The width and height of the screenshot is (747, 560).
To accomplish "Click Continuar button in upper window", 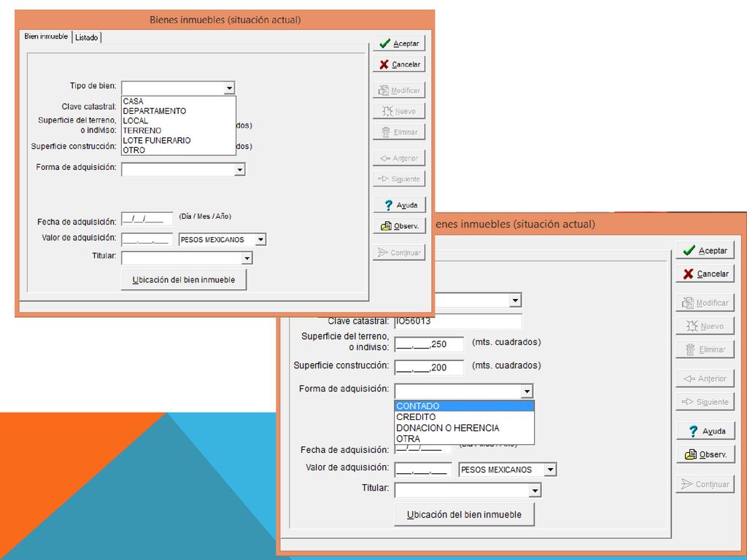I will (399, 252).
